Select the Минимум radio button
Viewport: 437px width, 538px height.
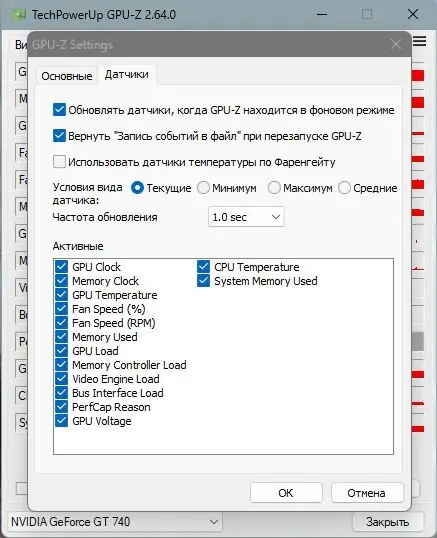[x=203, y=188]
